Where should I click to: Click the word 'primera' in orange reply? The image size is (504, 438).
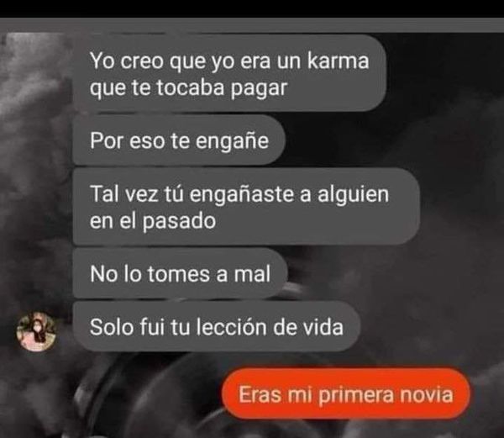[x=356, y=395]
